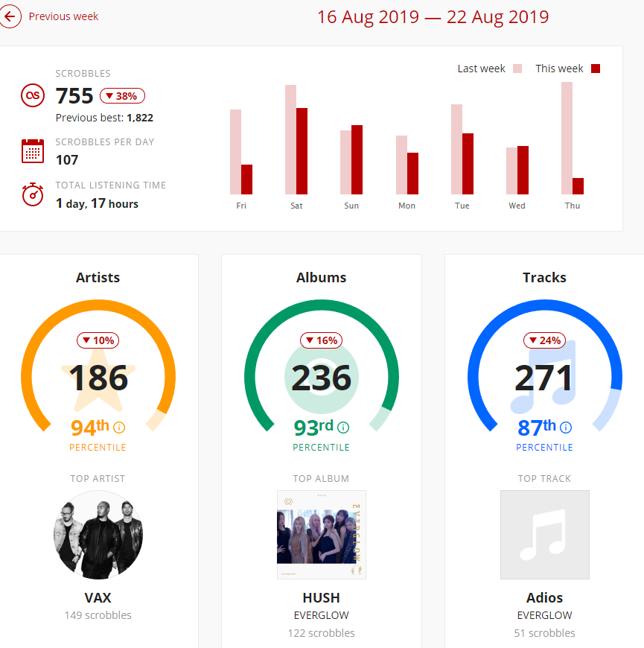644x648 pixels.
Task: Click the Previous best: 1,822 text
Action: 104,118
